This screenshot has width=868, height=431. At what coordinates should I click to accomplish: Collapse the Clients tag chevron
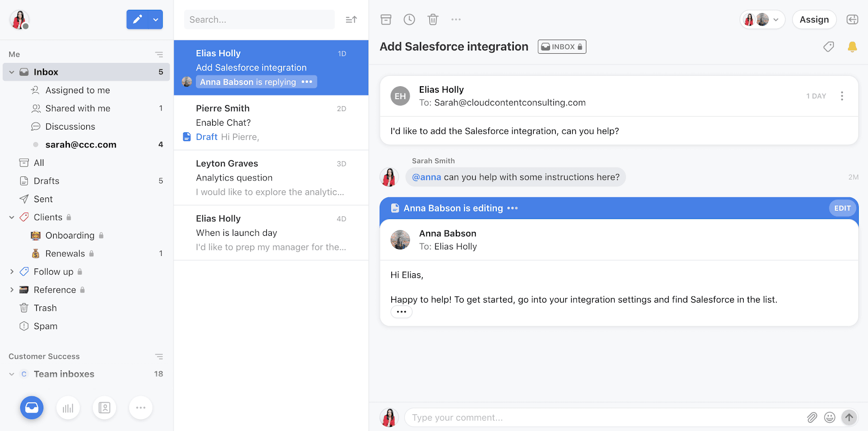pyautogui.click(x=12, y=217)
